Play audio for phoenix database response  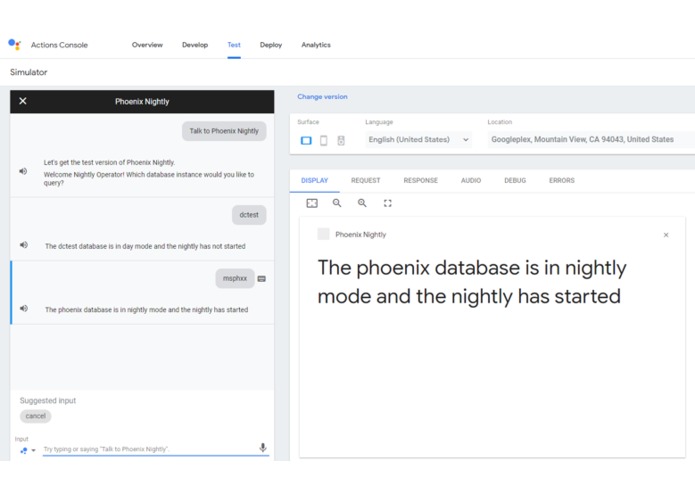[x=23, y=308]
